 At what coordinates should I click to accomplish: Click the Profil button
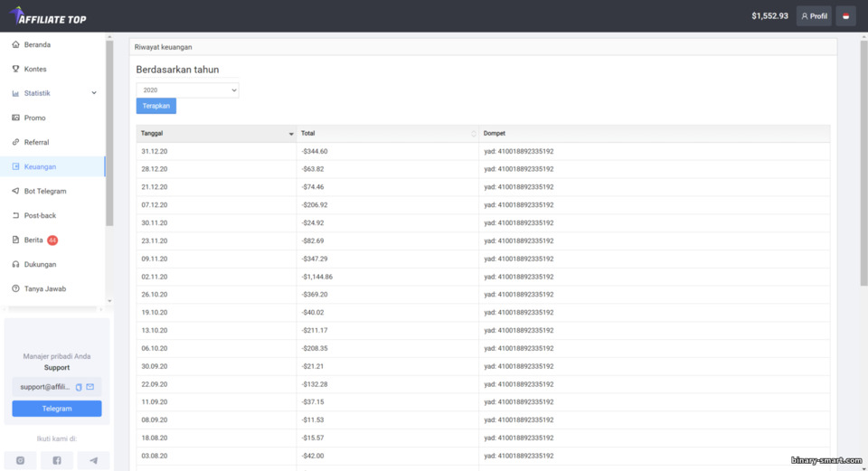814,16
